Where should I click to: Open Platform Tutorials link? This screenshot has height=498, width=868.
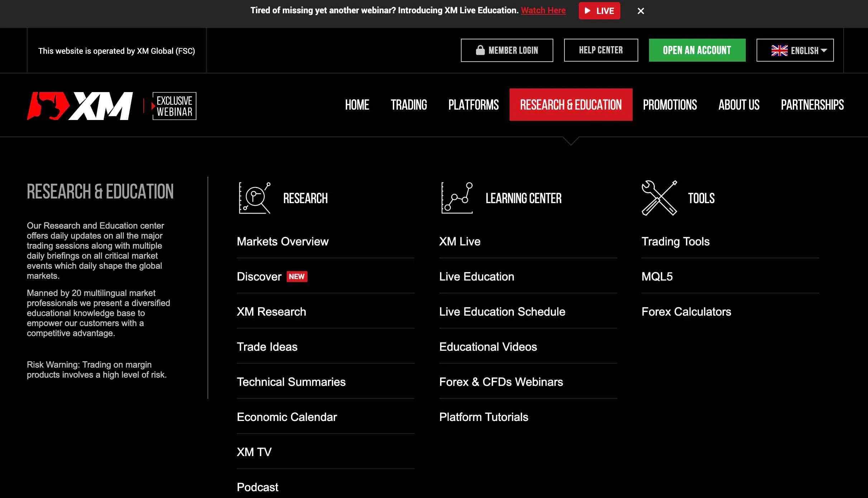[484, 417]
